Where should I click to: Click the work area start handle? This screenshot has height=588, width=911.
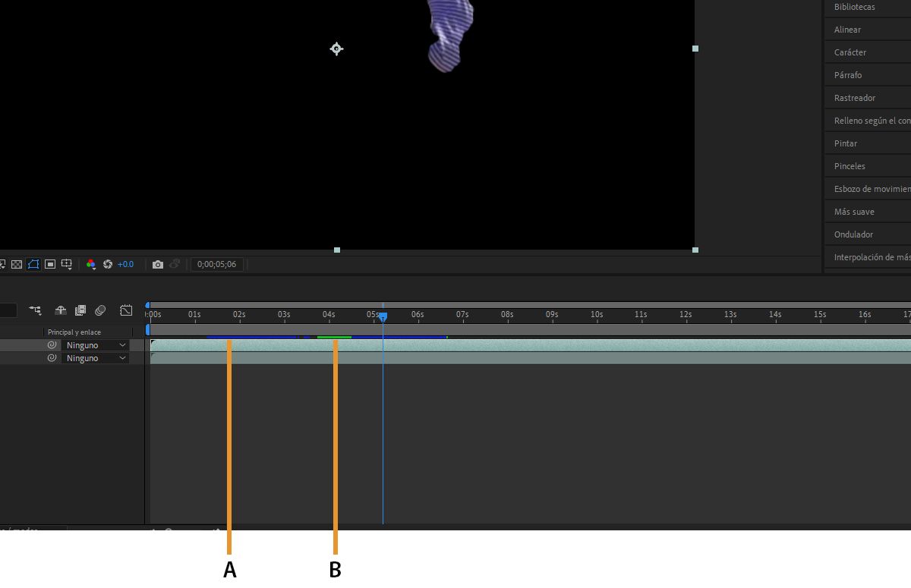coord(148,330)
